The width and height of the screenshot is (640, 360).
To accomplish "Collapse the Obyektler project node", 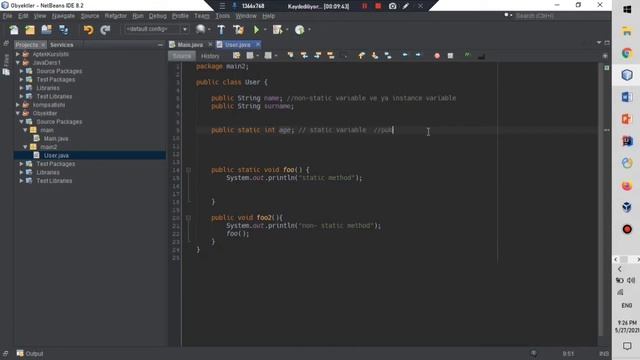I will (x=18, y=113).
